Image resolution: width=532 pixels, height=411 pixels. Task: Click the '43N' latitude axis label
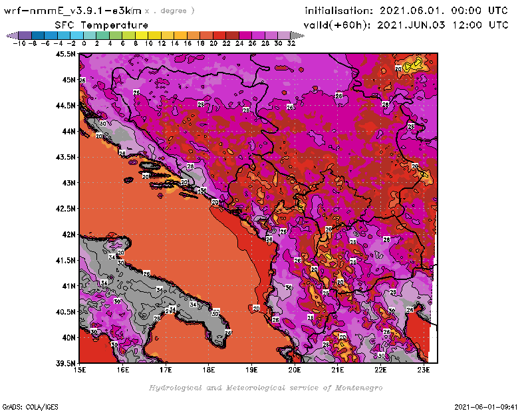coord(68,183)
